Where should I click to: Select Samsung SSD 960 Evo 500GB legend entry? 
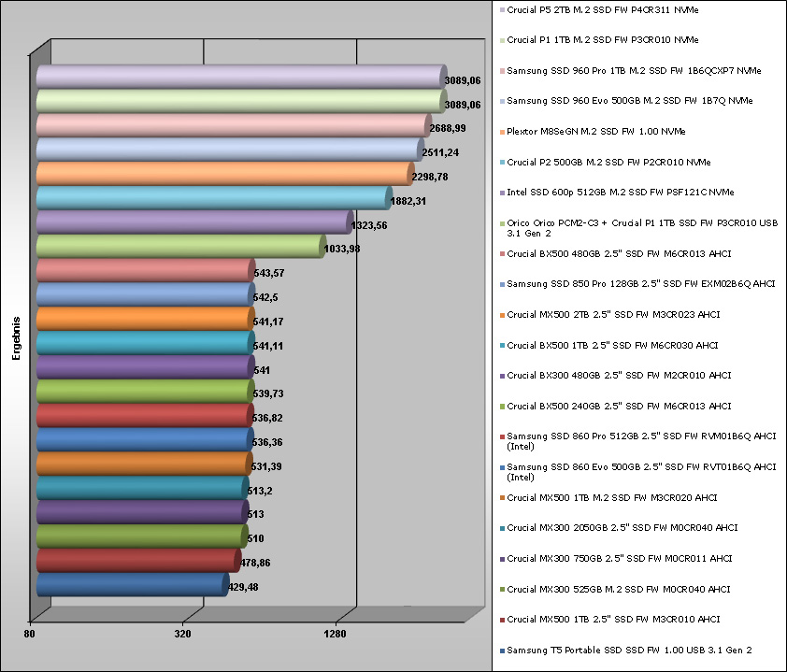[629, 101]
